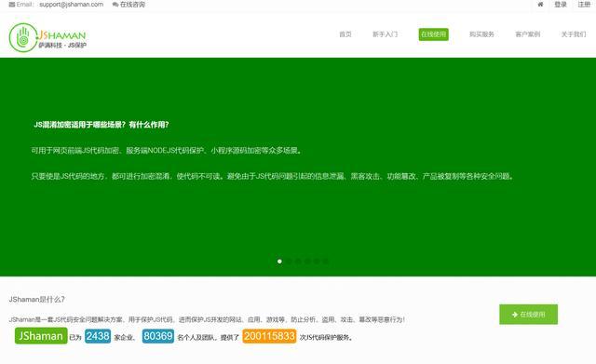This screenshot has height=364, width=596.
Task: Click the envelope Email icon
Action: (x=12, y=5)
